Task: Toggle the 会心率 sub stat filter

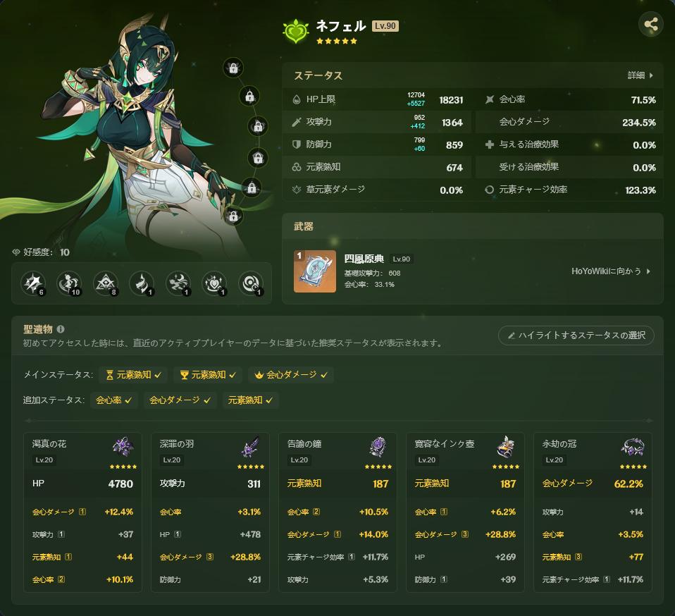Action: pos(113,400)
